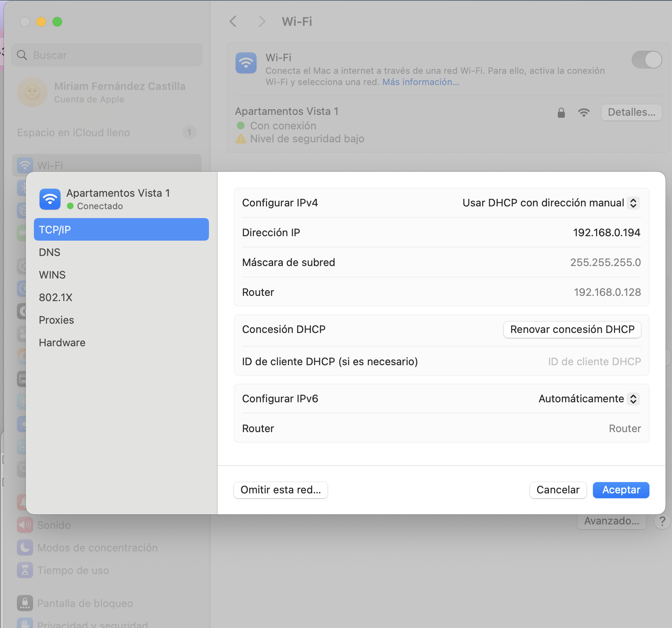672x628 pixels.
Task: Click the Pantalla de bloqueo padlock icon
Action: click(x=25, y=603)
